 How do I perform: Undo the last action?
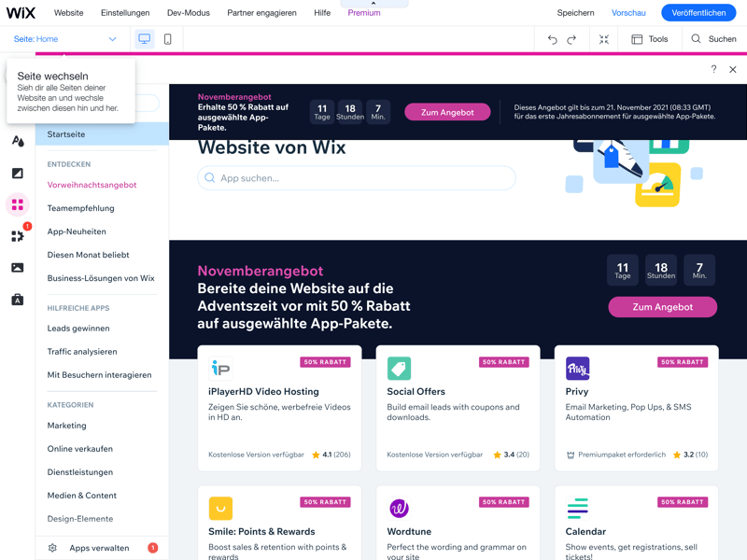click(x=552, y=39)
